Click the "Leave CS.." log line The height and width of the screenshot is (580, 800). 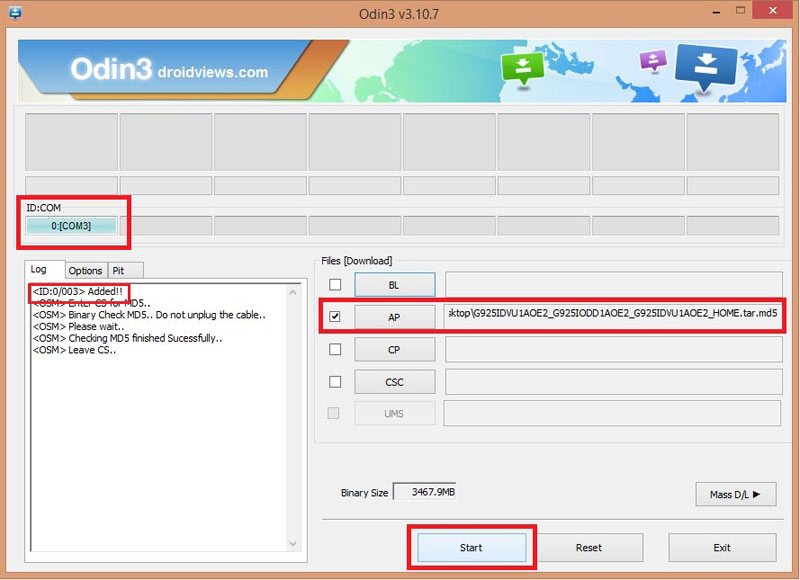coord(74,350)
